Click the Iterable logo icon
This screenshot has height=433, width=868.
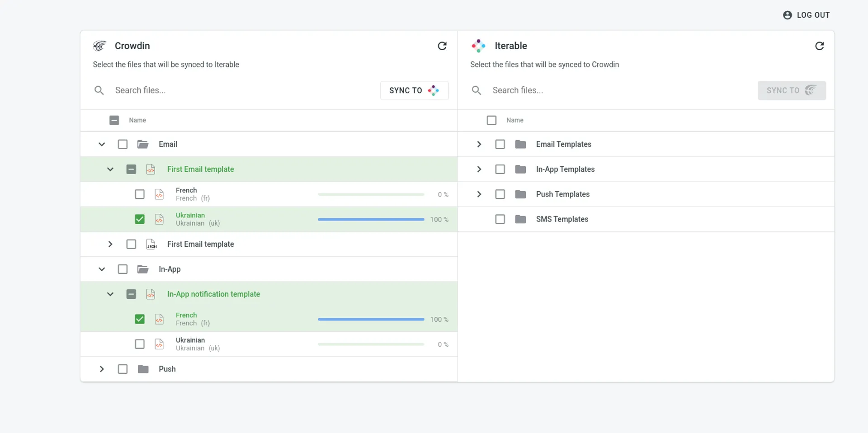478,46
